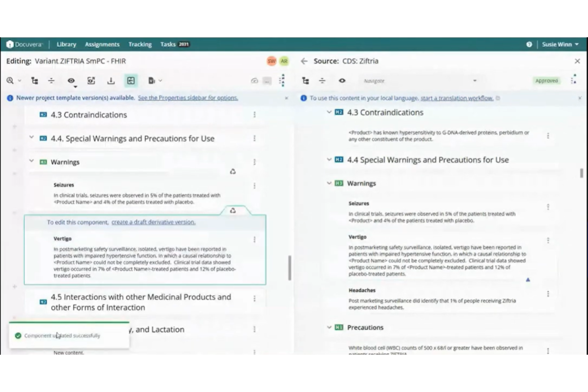Click reuse icon above the Seizures component
588x392 pixels.
[233, 172]
